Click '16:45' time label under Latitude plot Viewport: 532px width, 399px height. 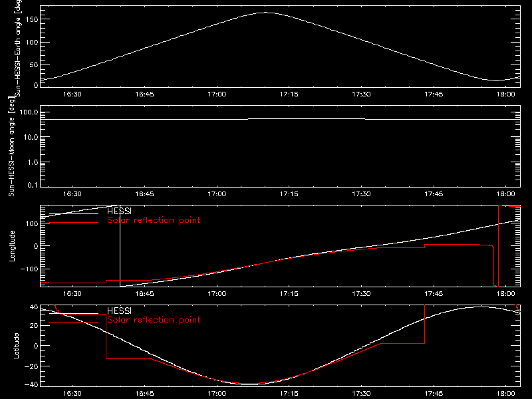point(144,394)
